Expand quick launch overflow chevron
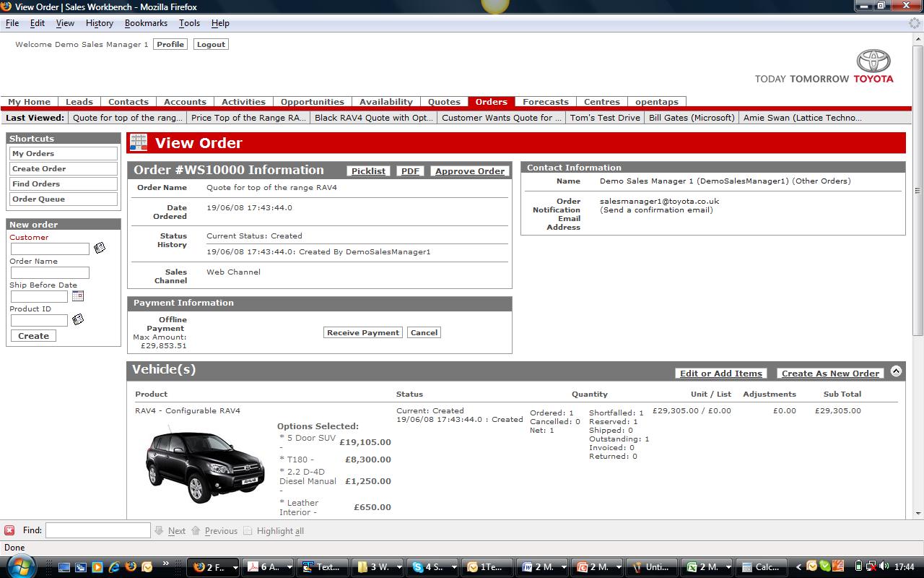The width and height of the screenshot is (924, 578). [165, 563]
